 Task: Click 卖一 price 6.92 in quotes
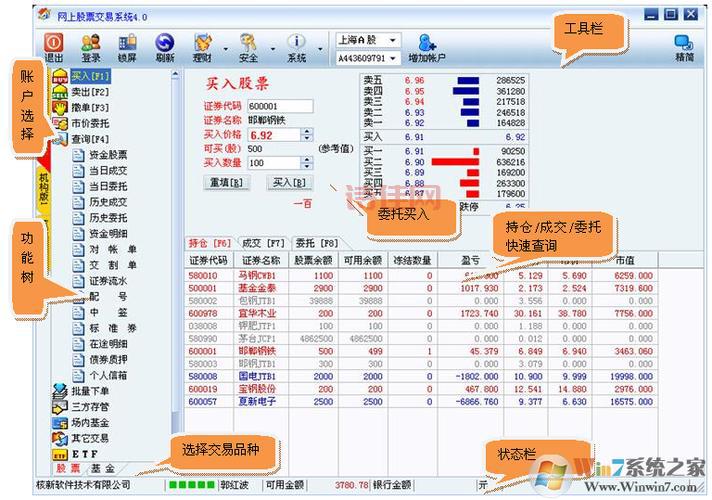pos(414,123)
